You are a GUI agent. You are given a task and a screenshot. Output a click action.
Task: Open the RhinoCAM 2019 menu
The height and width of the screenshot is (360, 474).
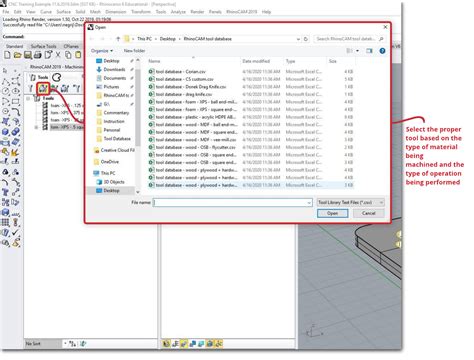pos(241,12)
